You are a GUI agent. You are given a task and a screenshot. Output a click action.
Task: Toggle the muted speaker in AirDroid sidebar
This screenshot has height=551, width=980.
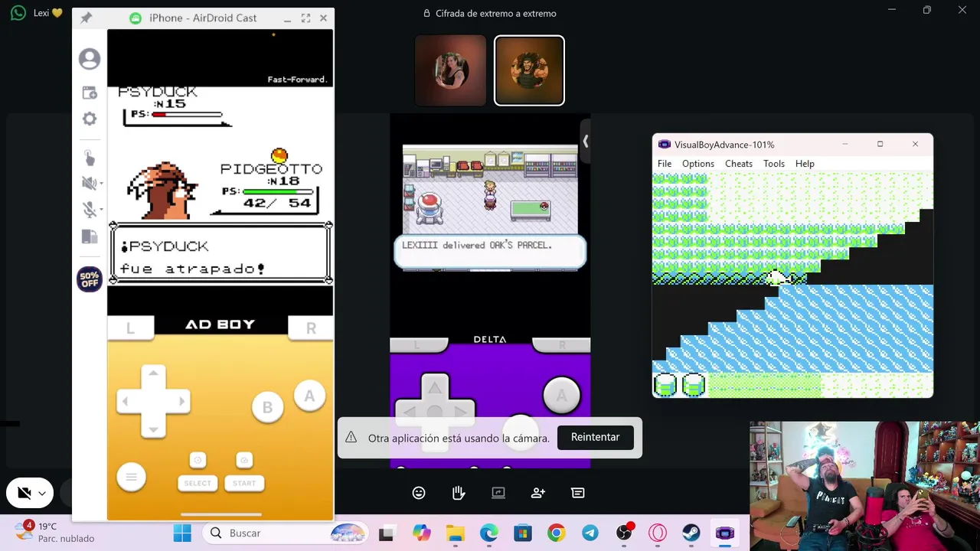88,183
